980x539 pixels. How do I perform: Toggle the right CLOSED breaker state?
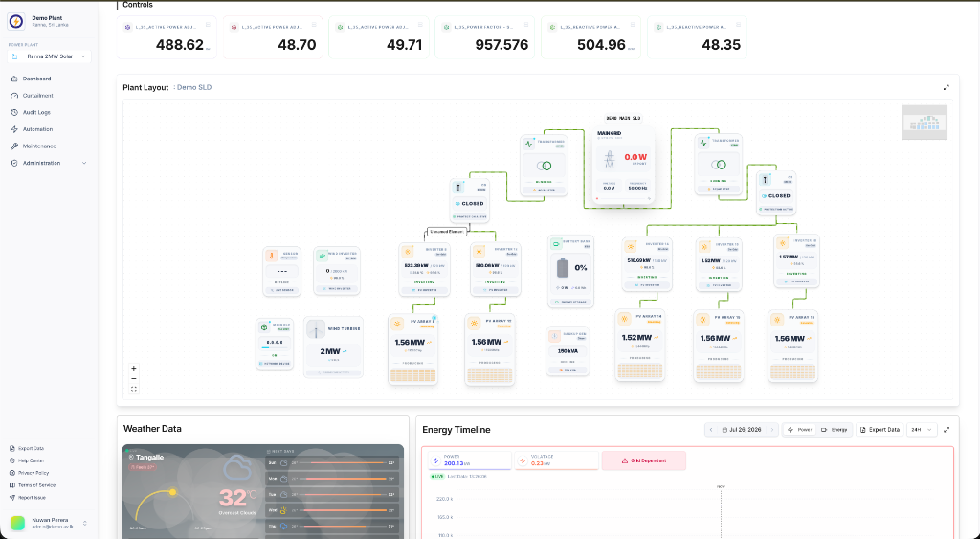776,195
